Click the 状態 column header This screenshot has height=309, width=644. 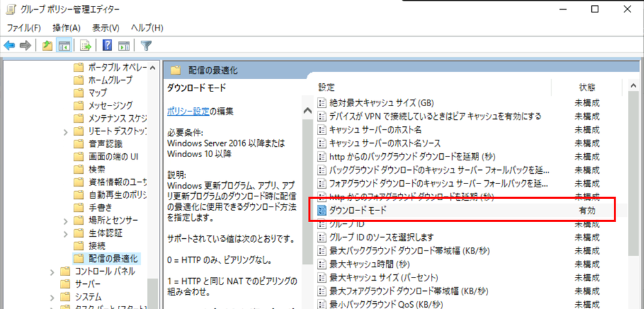[587, 87]
